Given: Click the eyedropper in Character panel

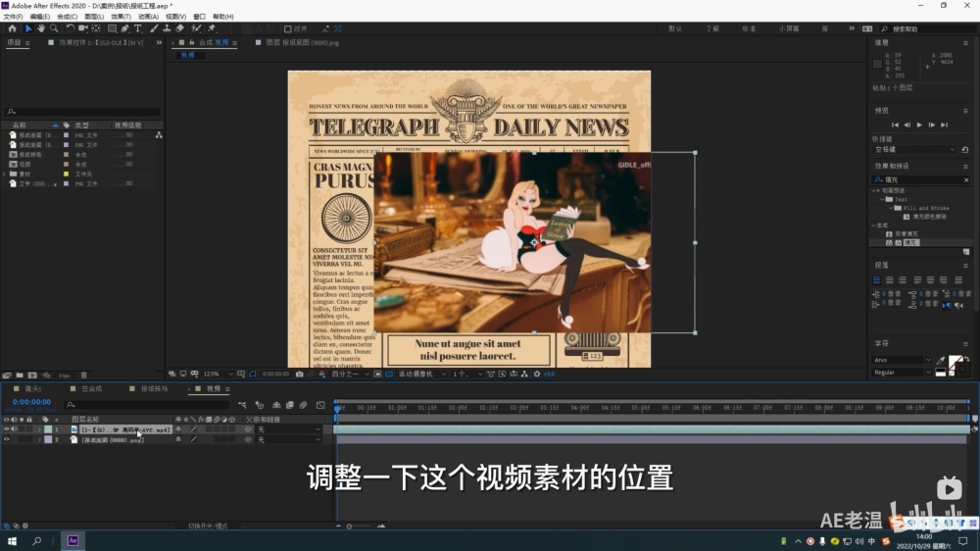Looking at the screenshot, I should (x=941, y=360).
